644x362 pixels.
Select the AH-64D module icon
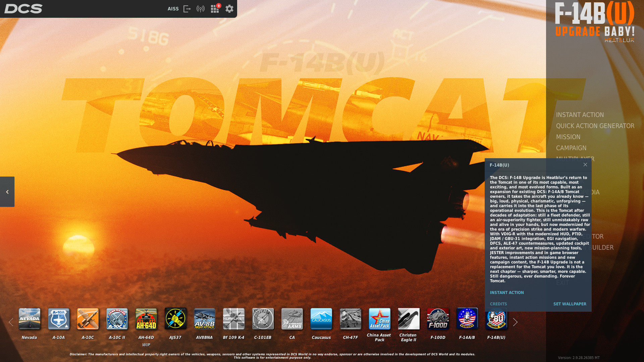pos(146,319)
